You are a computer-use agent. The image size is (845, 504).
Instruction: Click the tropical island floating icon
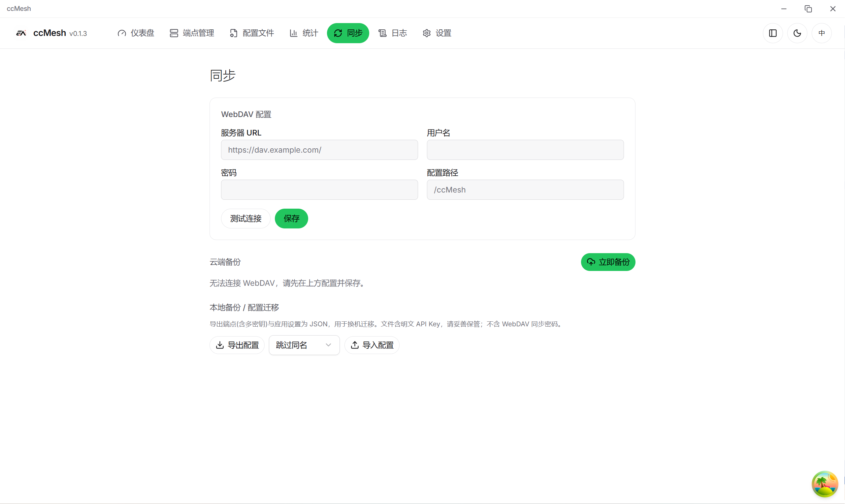pos(825,484)
